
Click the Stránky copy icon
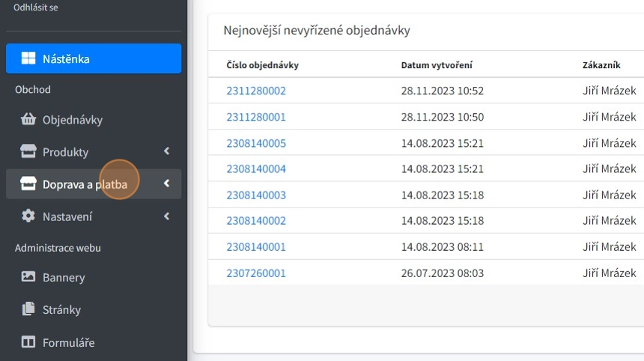click(x=28, y=309)
